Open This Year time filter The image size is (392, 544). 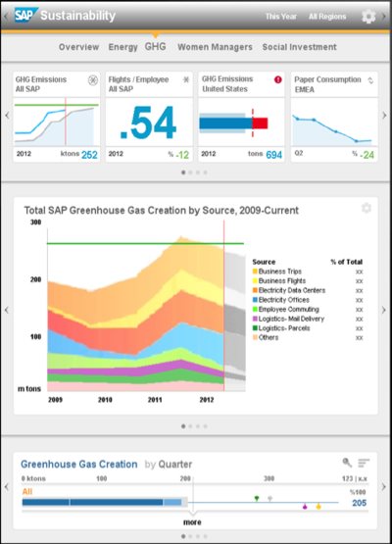[x=280, y=17]
